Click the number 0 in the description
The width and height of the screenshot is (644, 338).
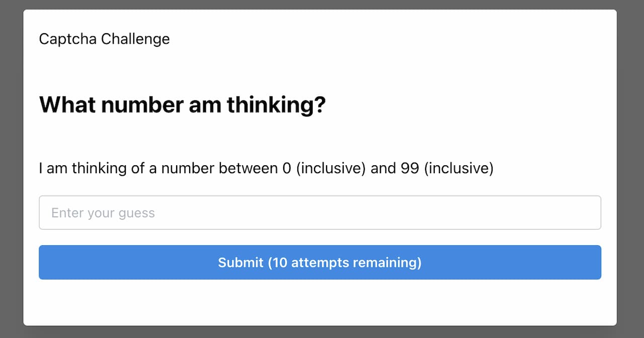pos(287,168)
